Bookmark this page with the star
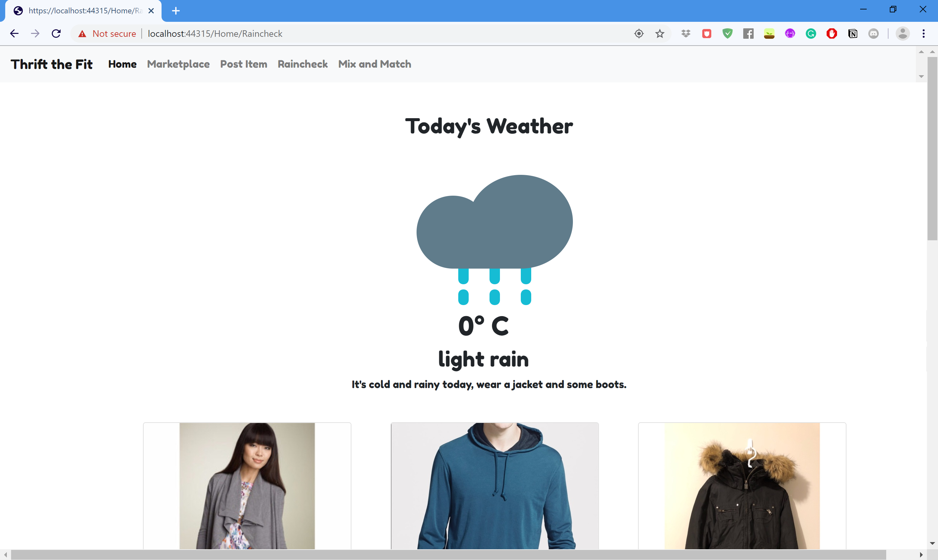This screenshot has height=560, width=938. click(x=660, y=34)
